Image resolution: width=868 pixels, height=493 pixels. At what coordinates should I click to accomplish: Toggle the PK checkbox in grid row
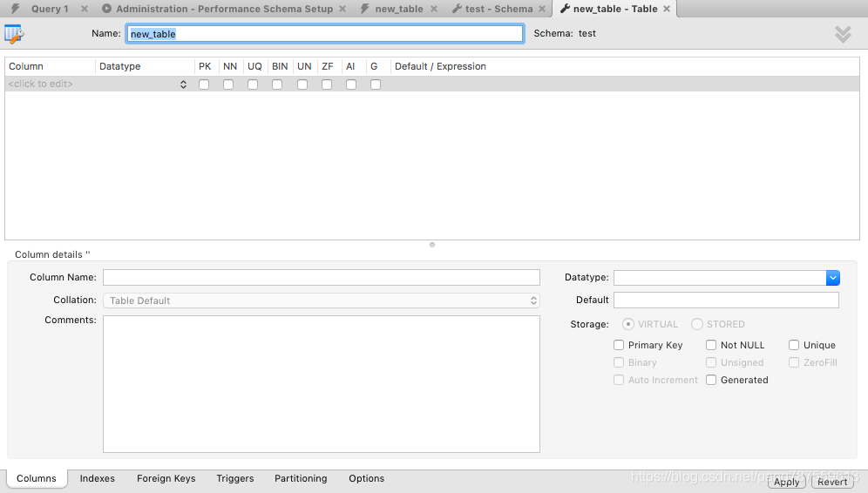pyautogui.click(x=204, y=84)
